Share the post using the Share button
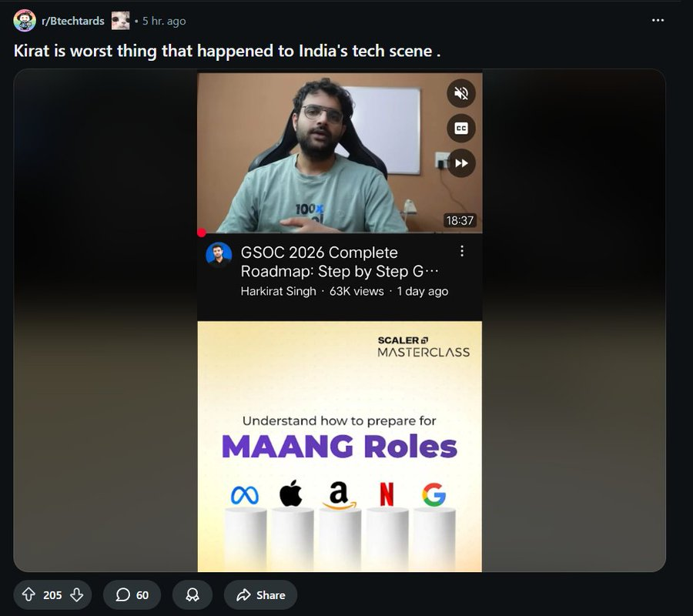The width and height of the screenshot is (693, 616). pos(261,594)
